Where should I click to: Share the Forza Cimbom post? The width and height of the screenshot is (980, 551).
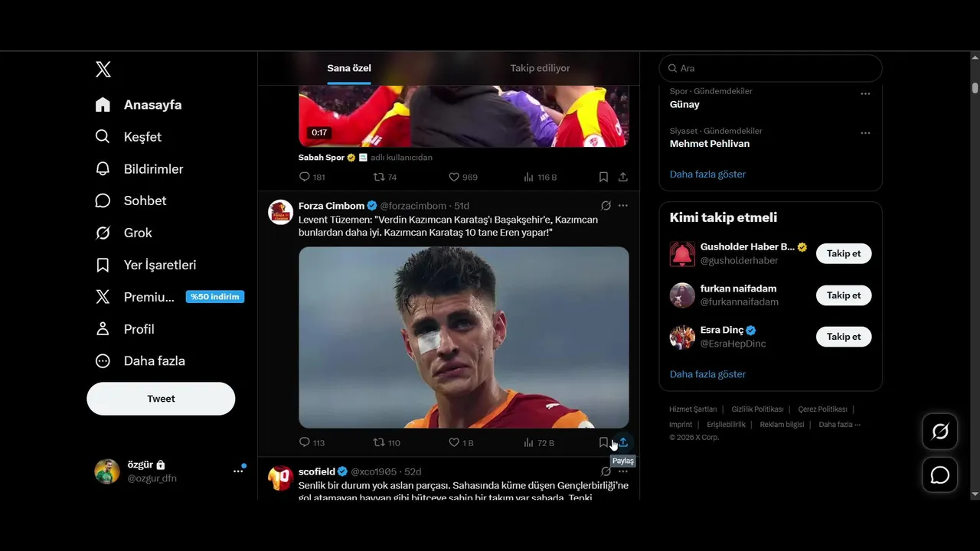[x=623, y=442]
